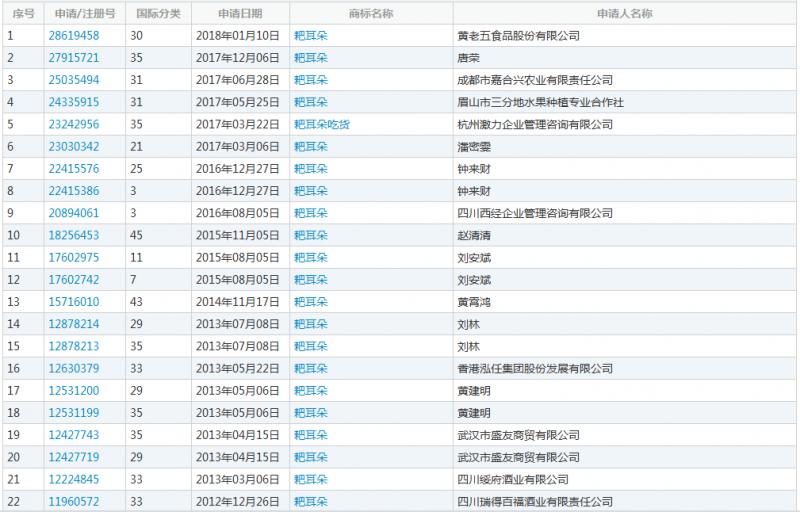
Task: Select the date 2014年11月17日
Action: 238,302
